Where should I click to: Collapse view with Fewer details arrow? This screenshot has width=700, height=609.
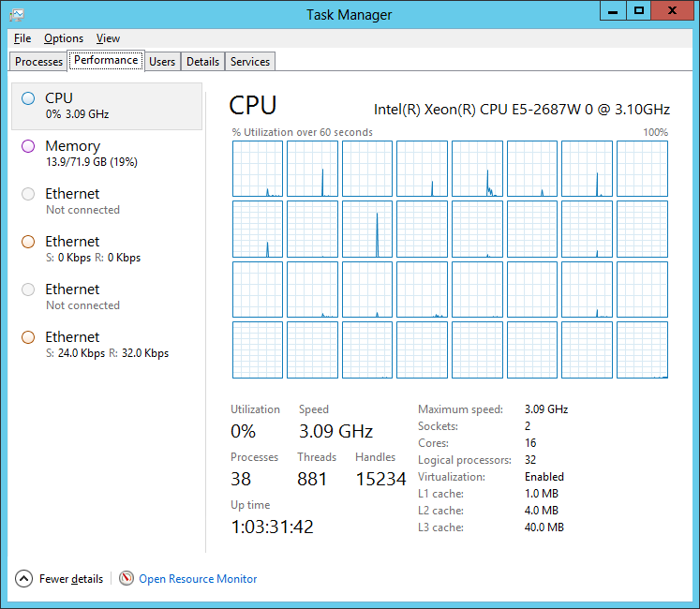24,579
